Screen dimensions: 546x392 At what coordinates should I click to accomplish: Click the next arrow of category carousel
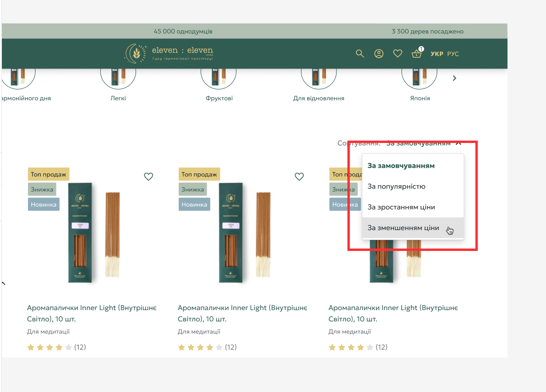click(x=455, y=78)
